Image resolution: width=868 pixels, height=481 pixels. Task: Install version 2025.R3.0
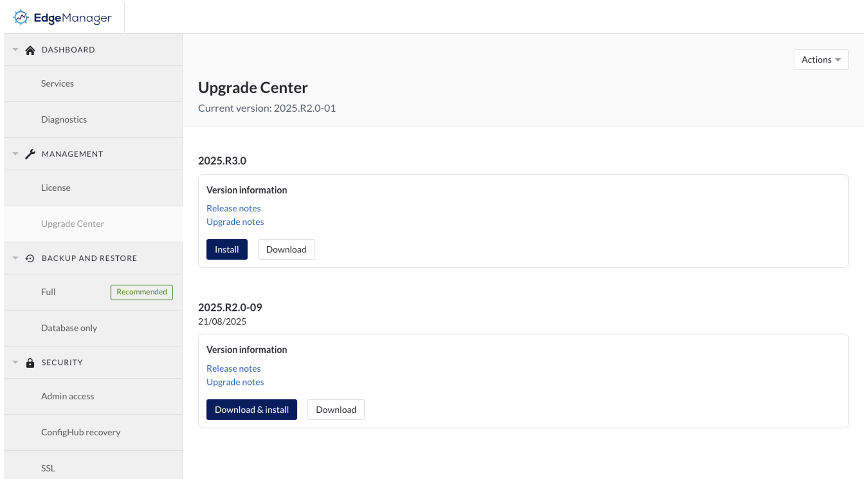[x=227, y=249]
